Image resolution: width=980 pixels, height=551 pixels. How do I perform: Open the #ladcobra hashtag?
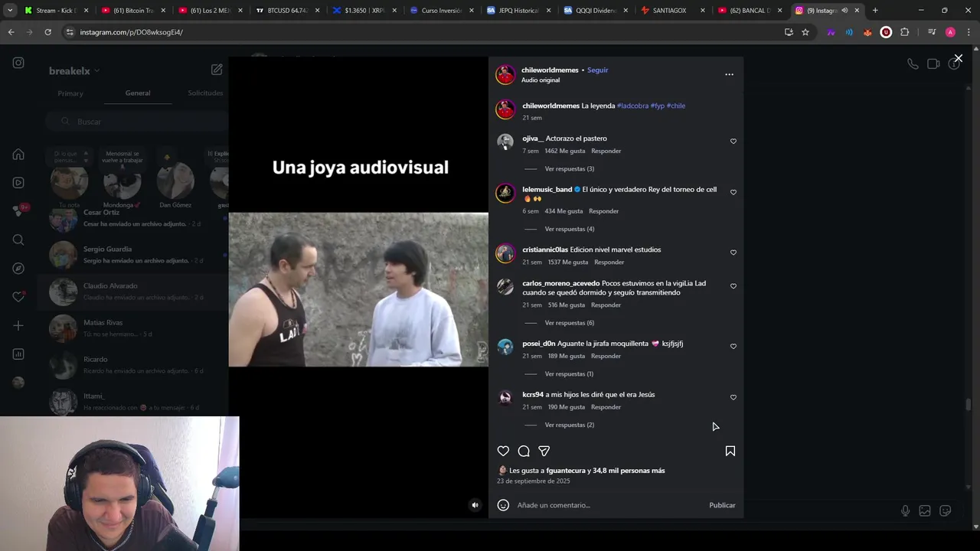632,106
